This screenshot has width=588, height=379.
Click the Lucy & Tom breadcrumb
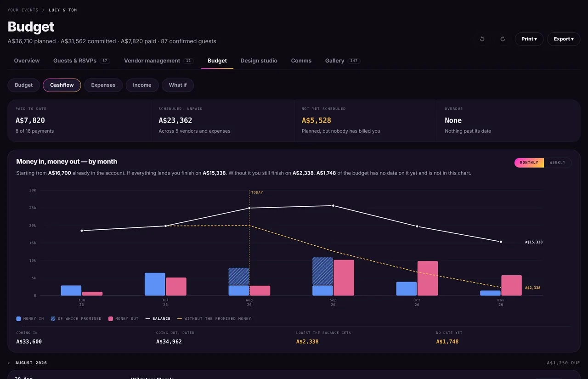(x=63, y=10)
